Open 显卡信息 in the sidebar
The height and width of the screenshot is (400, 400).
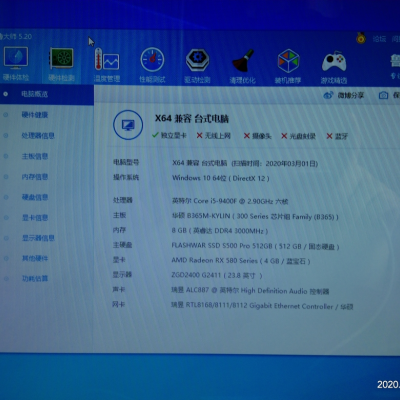35,218
